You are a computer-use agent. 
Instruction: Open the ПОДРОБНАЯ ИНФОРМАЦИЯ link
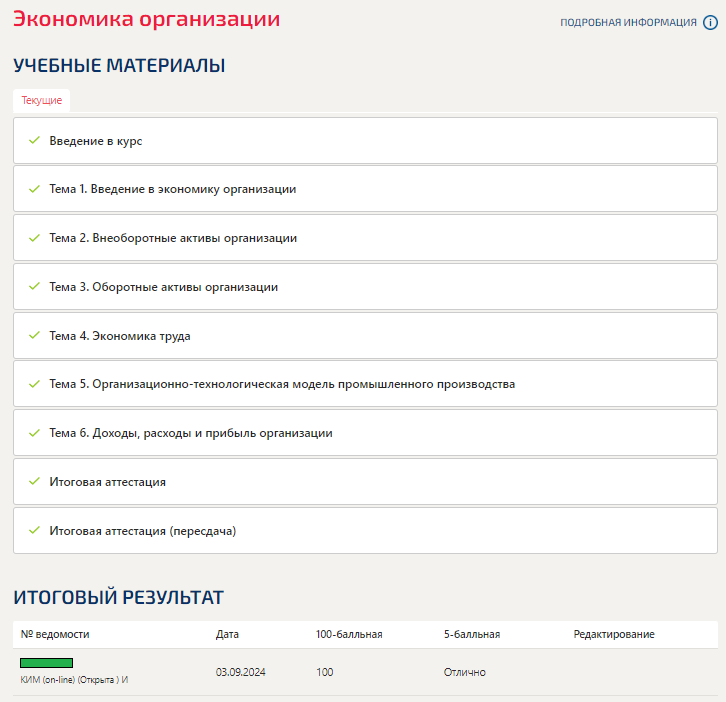[628, 23]
